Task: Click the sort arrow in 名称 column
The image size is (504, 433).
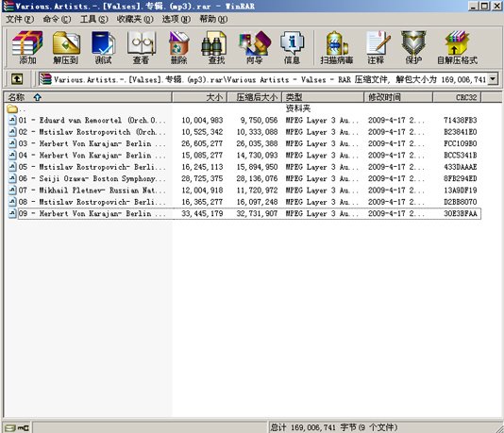Action: 38,97
